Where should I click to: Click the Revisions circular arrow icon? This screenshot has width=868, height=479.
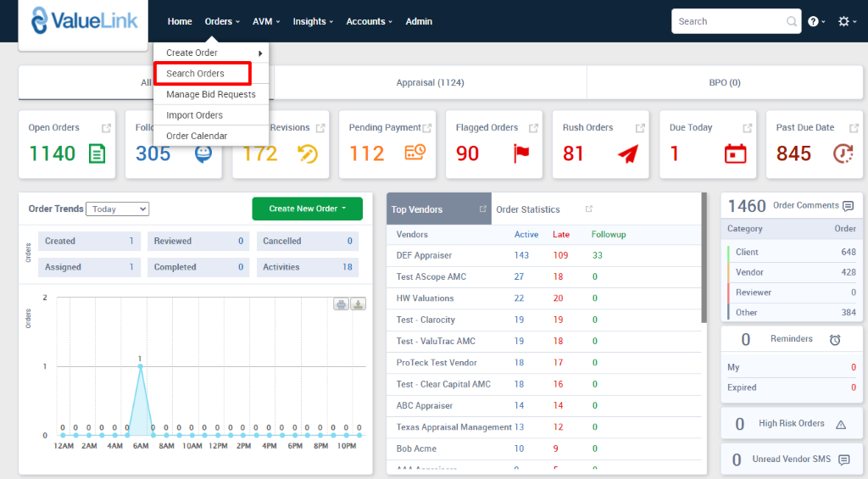click(307, 153)
